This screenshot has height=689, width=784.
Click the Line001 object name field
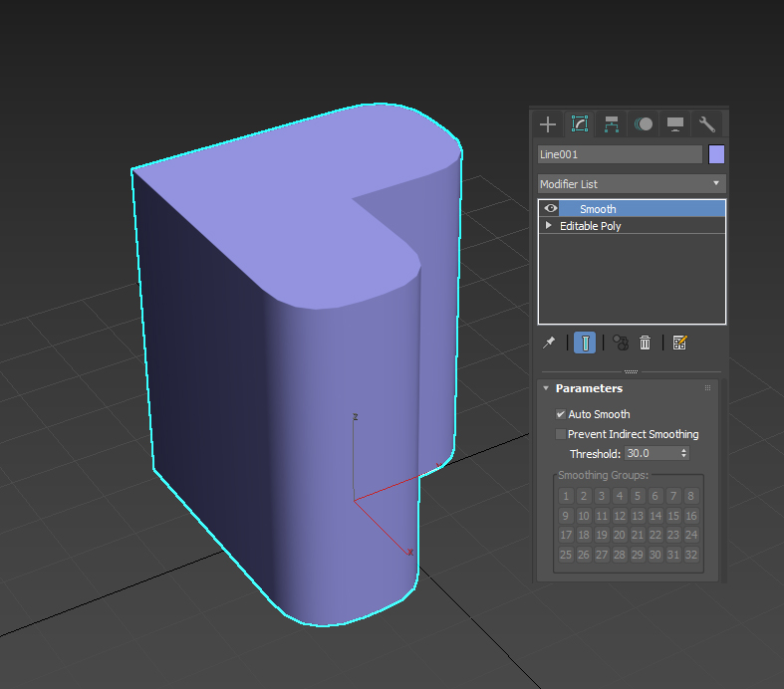(620, 154)
